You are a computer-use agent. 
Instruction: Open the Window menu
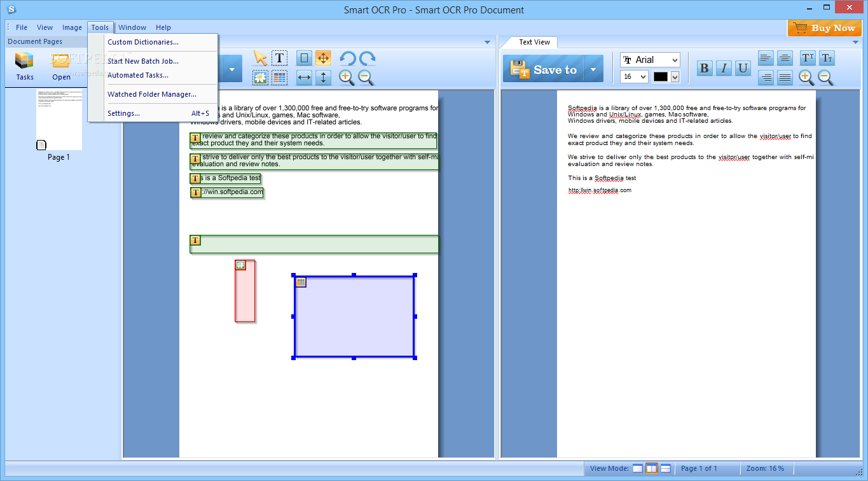click(x=132, y=27)
